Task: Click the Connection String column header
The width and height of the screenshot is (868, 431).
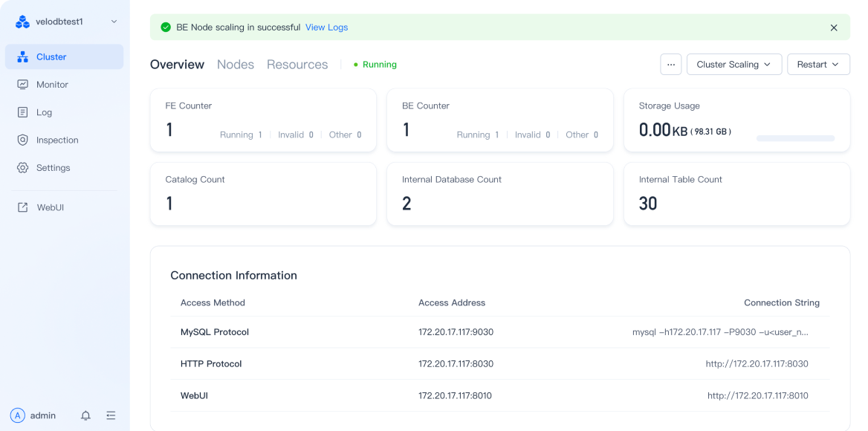Action: tap(782, 302)
